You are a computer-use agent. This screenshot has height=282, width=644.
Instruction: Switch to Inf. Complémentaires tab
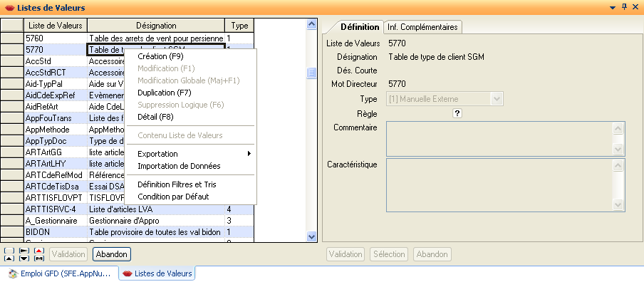pos(422,27)
